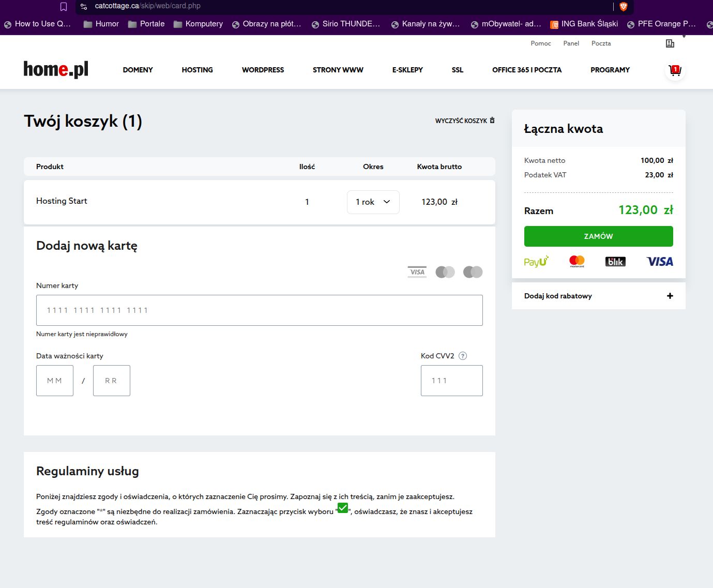Viewport: 713px width, 588px height.
Task: Open OFFICE 365 I POCZTA menu
Action: tap(527, 70)
